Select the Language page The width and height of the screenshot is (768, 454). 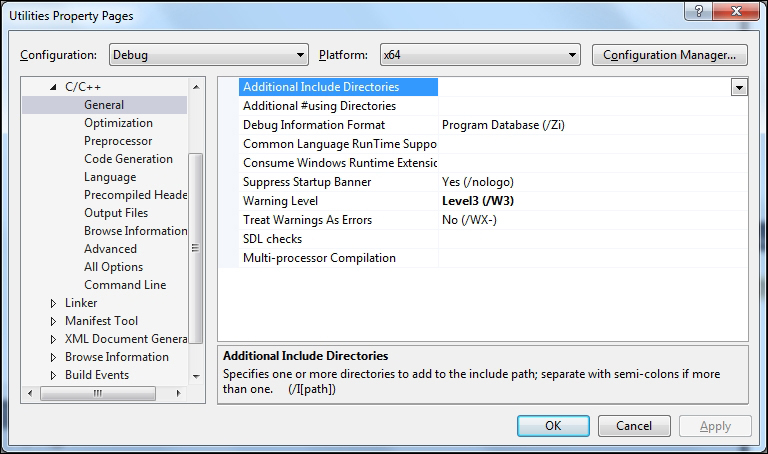110,177
